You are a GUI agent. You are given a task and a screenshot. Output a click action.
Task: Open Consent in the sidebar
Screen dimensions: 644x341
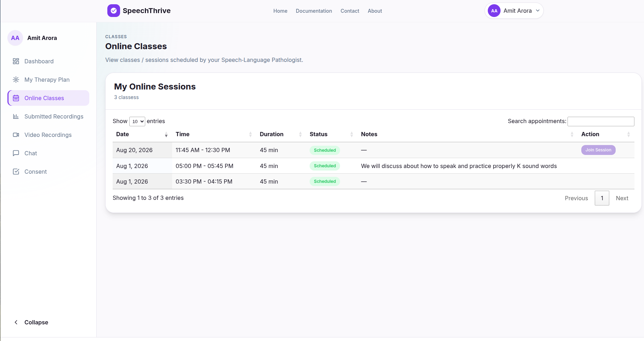click(x=48, y=172)
